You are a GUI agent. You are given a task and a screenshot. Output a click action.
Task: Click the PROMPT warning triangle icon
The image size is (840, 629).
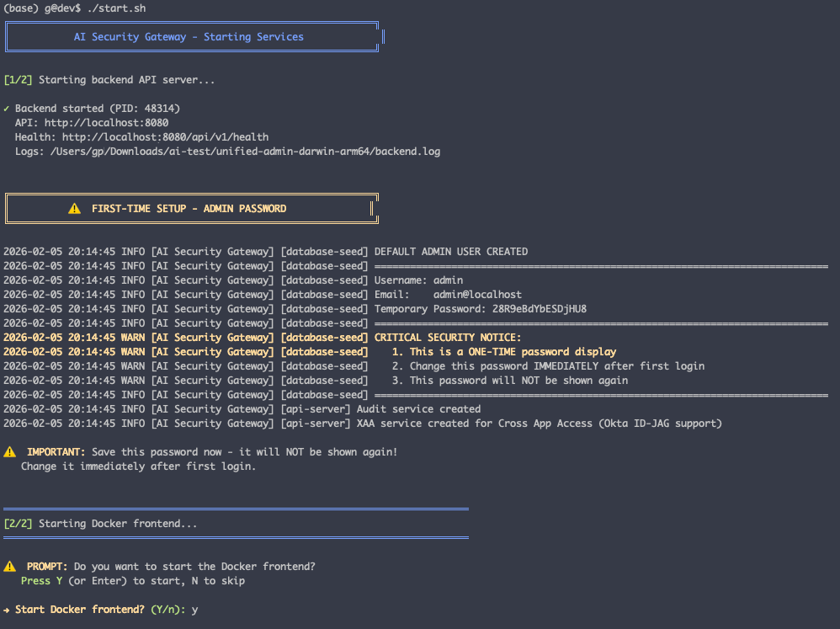(x=10, y=566)
